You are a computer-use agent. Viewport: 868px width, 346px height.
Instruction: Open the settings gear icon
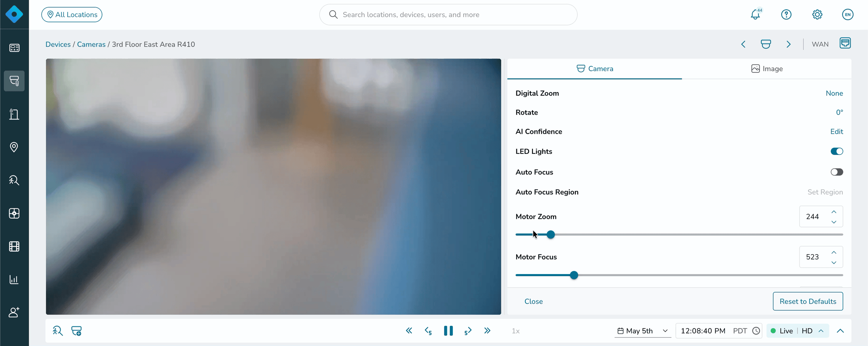817,15
